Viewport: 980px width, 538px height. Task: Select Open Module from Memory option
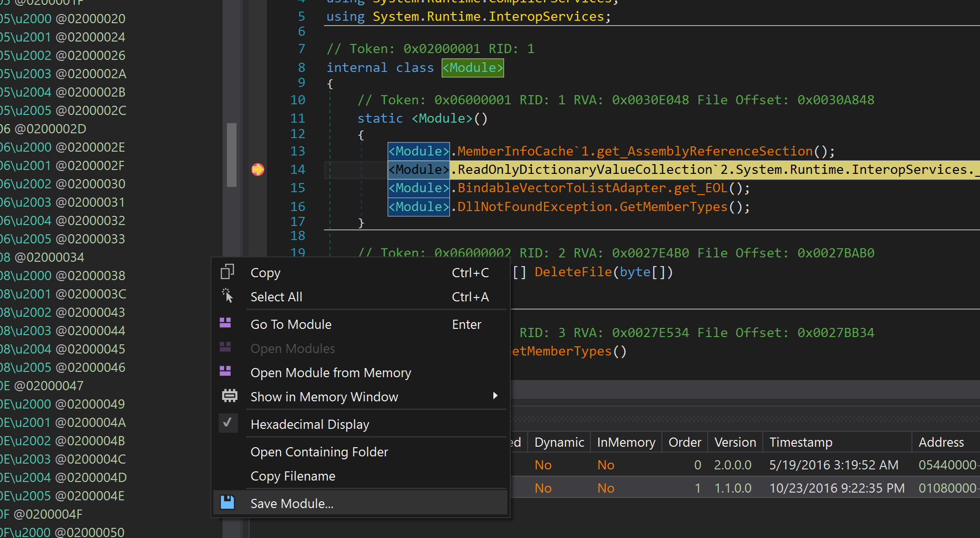330,372
